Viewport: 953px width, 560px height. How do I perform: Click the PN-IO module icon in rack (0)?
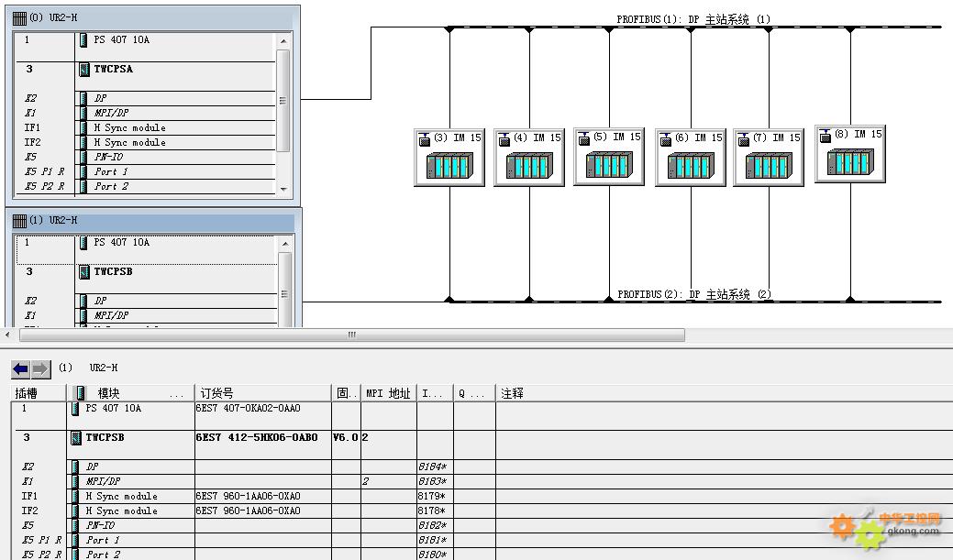[x=83, y=157]
